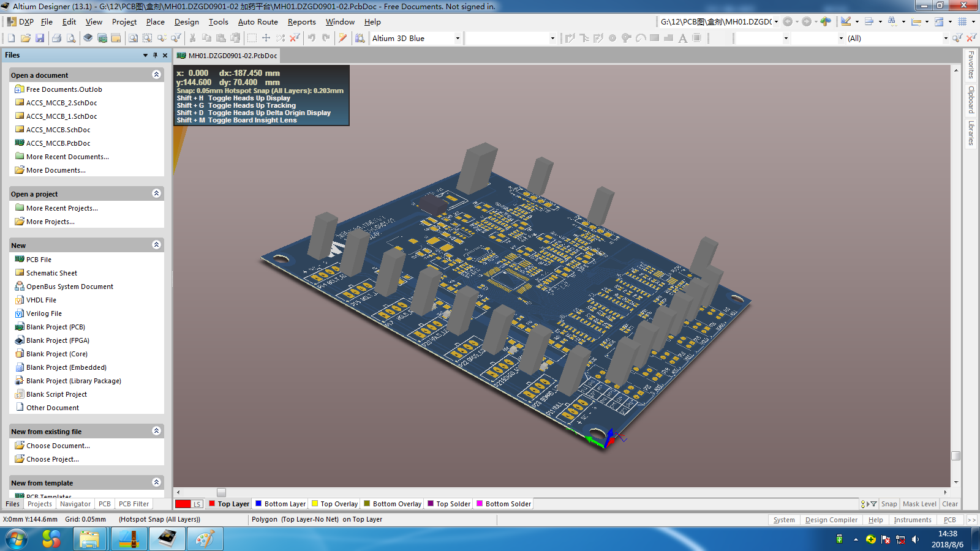Open the Design menu
The image size is (980, 551).
(x=187, y=21)
